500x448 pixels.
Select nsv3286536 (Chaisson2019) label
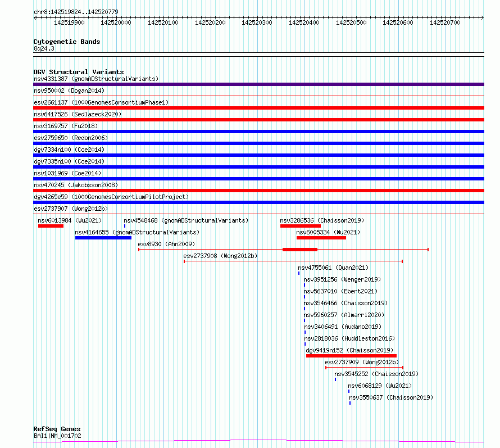click(322, 220)
